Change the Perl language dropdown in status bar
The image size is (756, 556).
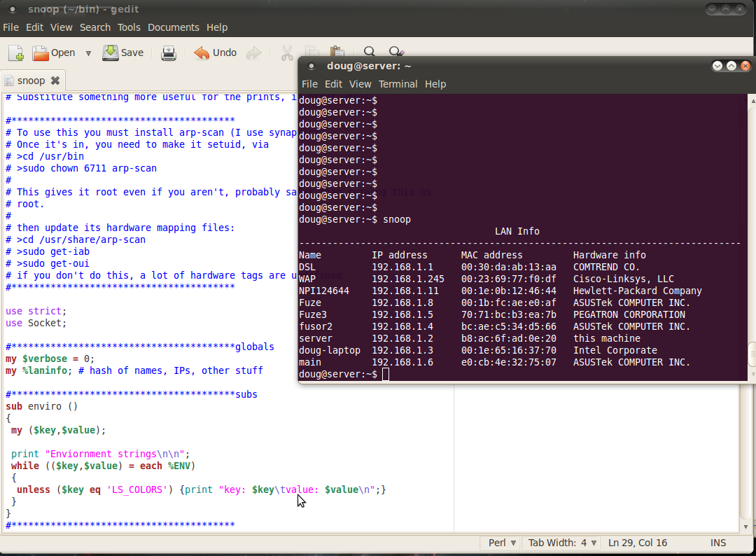tap(501, 543)
